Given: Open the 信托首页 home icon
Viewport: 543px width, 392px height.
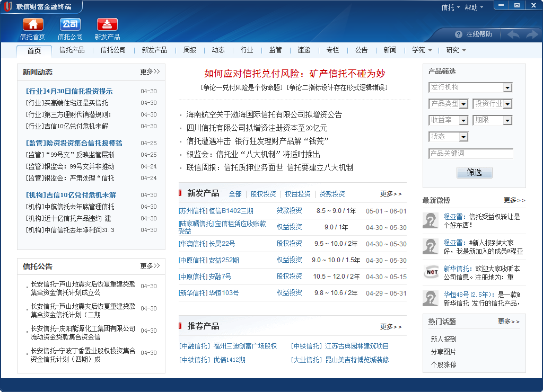Looking at the screenshot, I should (x=33, y=24).
